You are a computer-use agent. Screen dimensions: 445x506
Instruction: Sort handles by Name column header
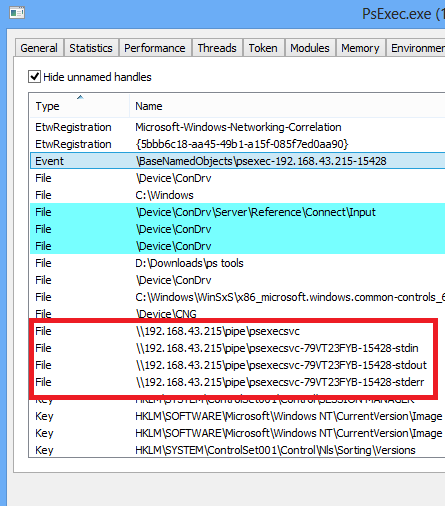[x=287, y=106]
